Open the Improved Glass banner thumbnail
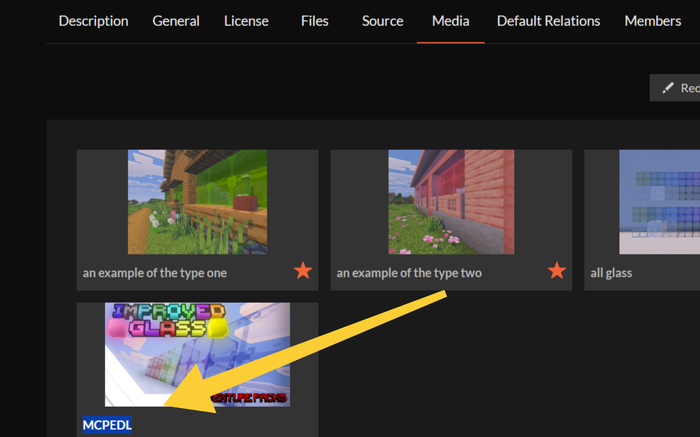Viewport: 700px width, 437px height. click(x=197, y=354)
